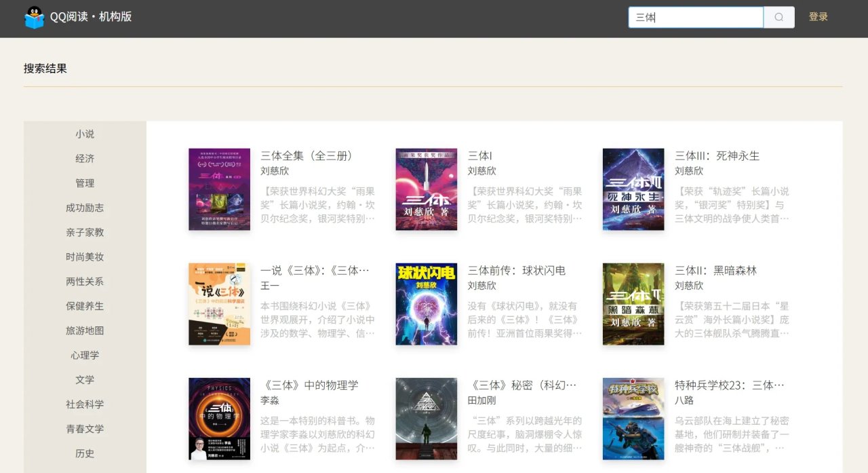Click the title 一说《三体》
868x473 pixels.
[315, 270]
